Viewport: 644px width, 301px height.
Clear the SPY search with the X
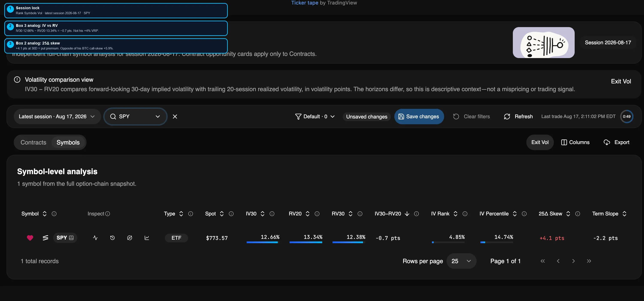(x=175, y=117)
